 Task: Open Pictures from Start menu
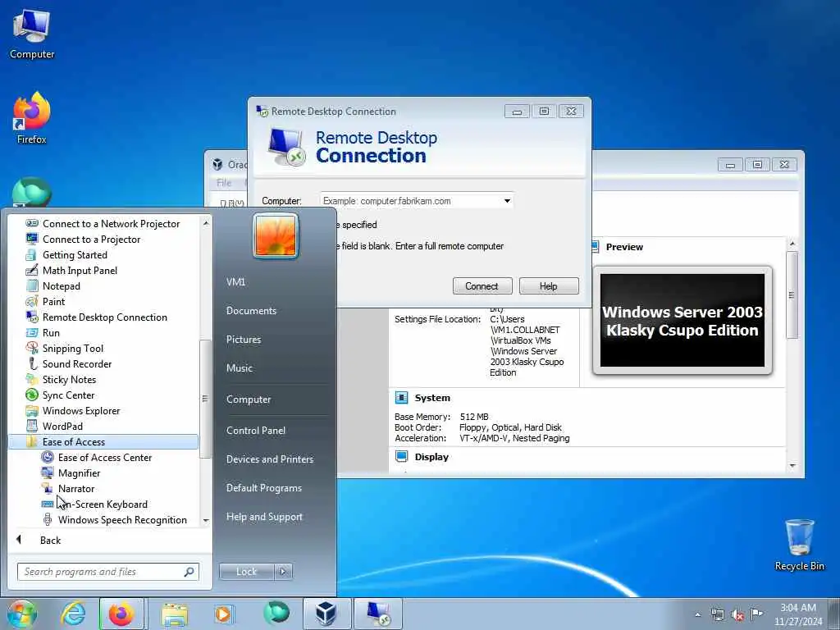[244, 340]
